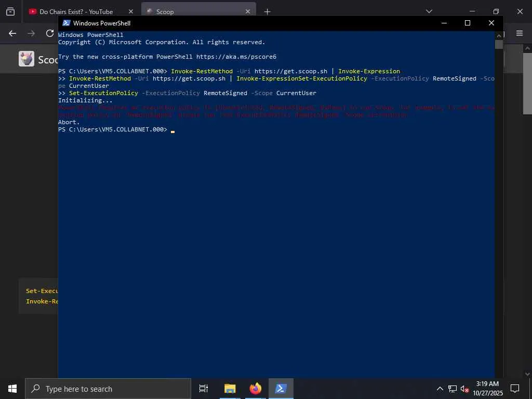Close the Scoop browser tab
This screenshot has height=399, width=532.
(248, 11)
